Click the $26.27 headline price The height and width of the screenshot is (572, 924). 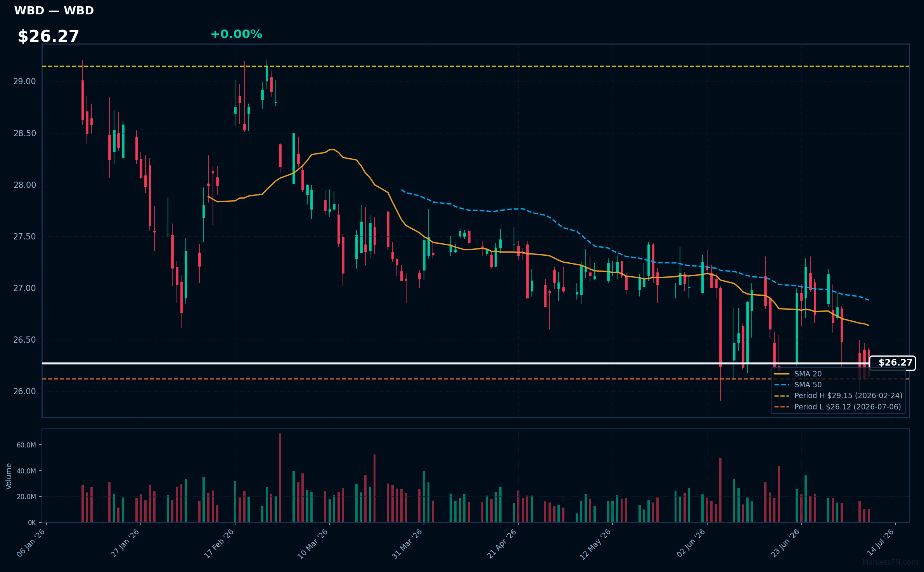[x=48, y=36]
